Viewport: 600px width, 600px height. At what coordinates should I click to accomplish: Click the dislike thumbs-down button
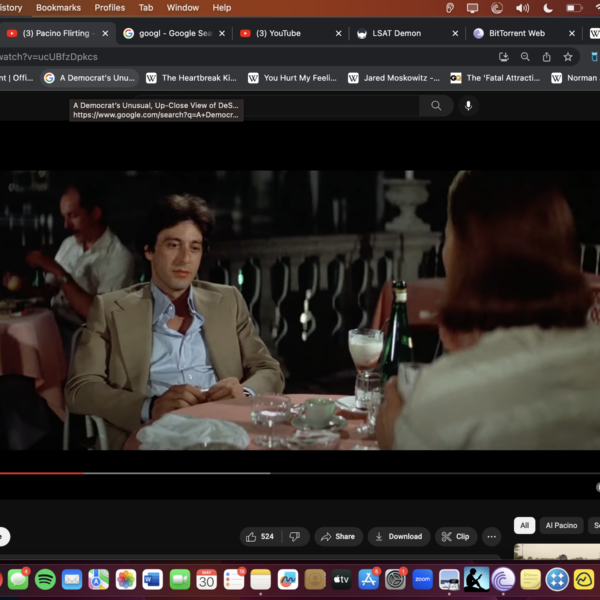point(294,536)
